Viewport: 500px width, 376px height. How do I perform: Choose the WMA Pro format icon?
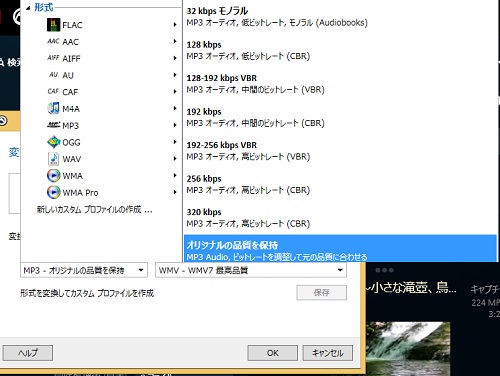[53, 192]
